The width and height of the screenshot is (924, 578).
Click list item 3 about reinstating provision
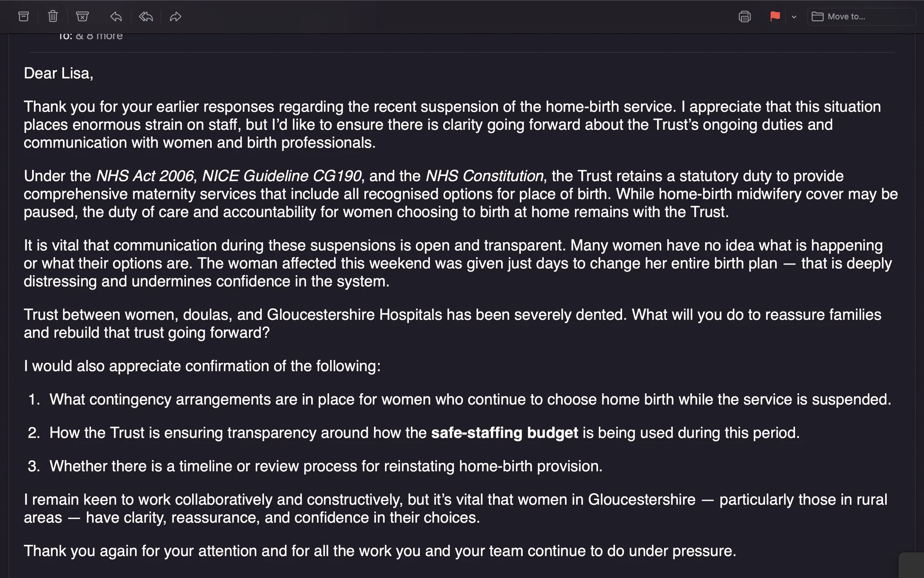[326, 466]
